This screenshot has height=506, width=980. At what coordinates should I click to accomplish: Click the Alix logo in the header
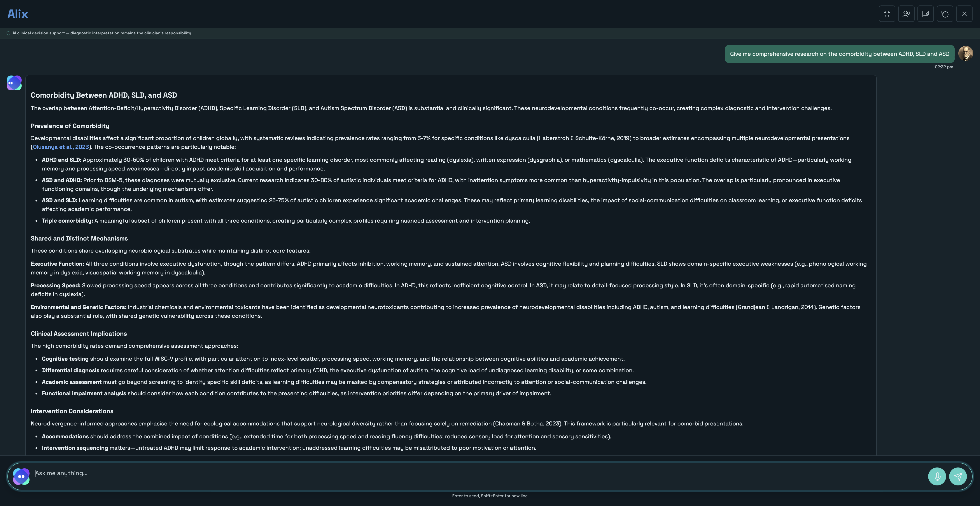point(17,14)
